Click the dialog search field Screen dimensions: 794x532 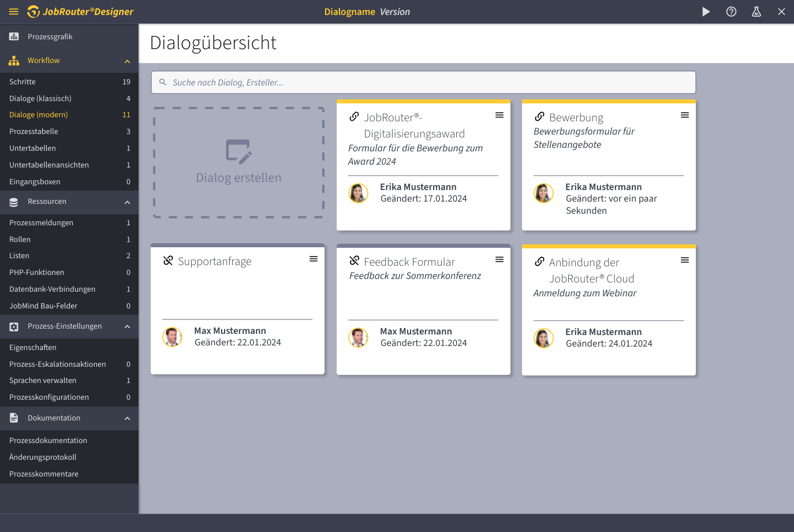pyautogui.click(x=423, y=83)
